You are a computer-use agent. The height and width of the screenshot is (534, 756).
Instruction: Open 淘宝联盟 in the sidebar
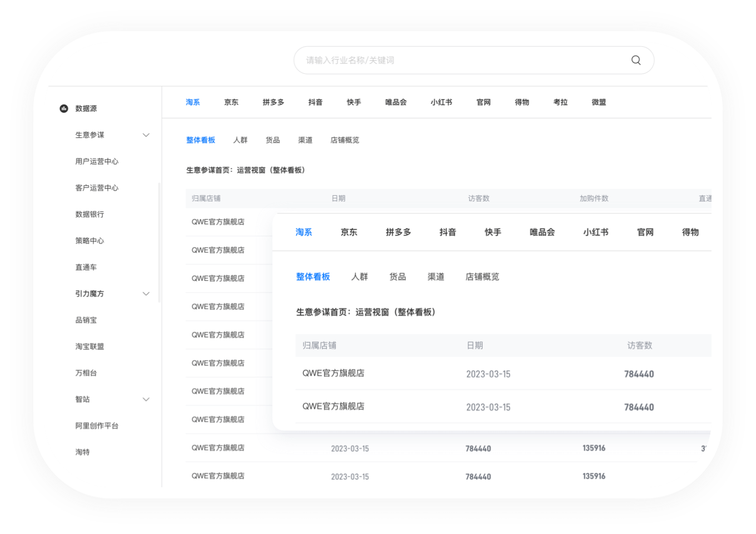(x=89, y=347)
